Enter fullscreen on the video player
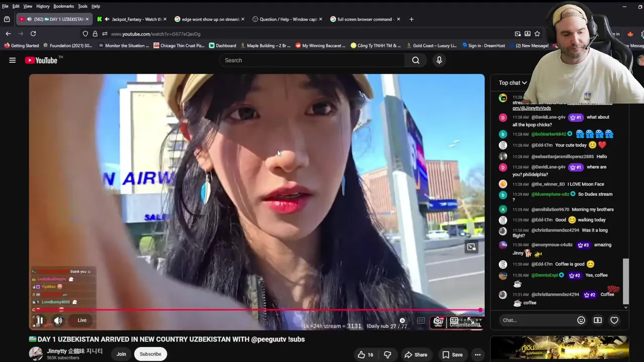 click(471, 320)
